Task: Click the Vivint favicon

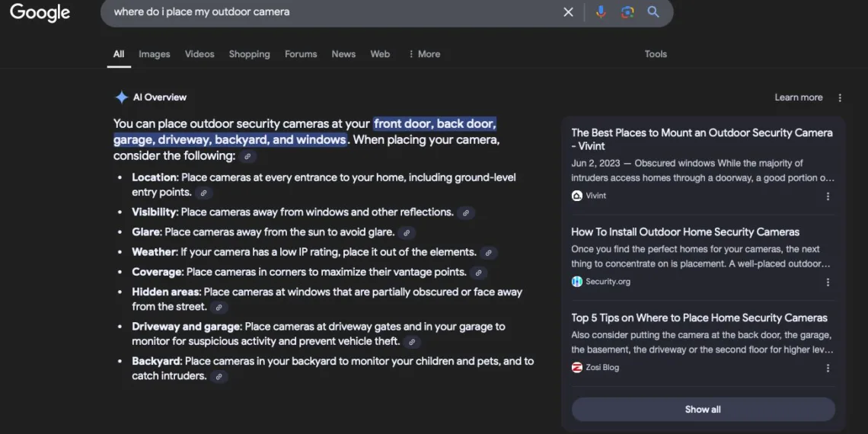Action: coord(577,196)
